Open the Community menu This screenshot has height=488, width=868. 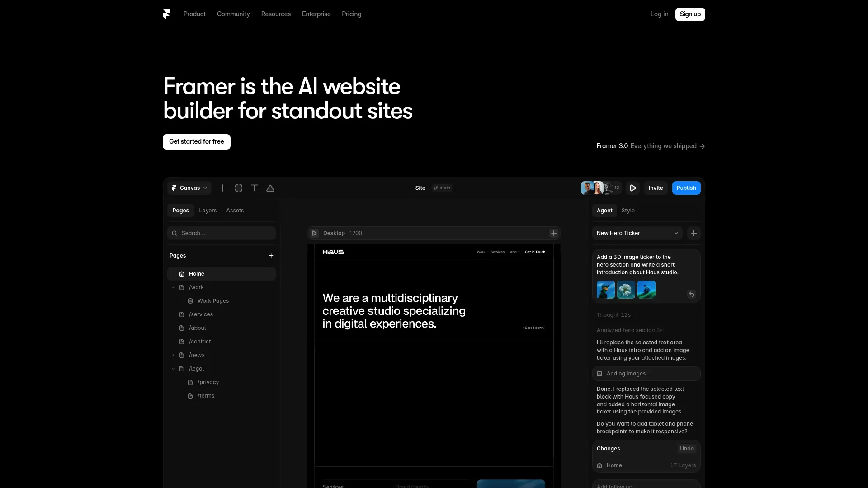pyautogui.click(x=233, y=14)
